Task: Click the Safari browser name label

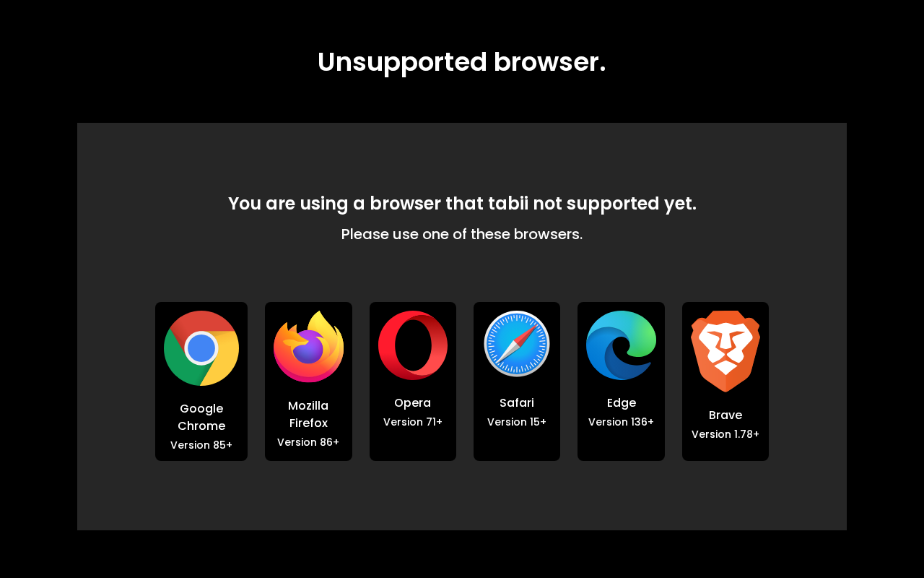Action: 517,403
